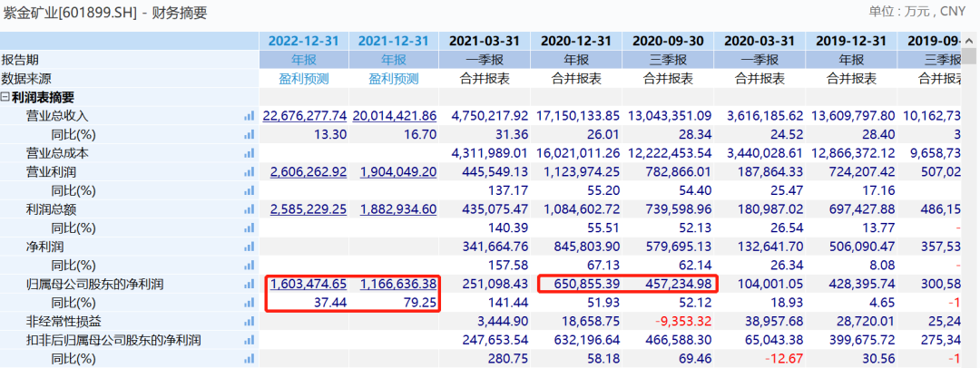Click the 营业总成本 row label
Screen dimensions: 980x368
click(57, 153)
